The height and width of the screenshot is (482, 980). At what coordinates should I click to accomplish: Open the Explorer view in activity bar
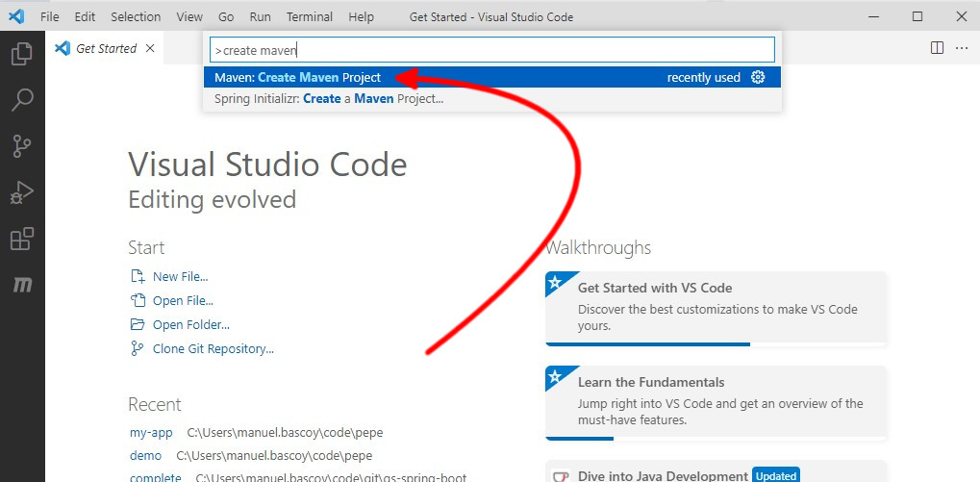(21, 54)
